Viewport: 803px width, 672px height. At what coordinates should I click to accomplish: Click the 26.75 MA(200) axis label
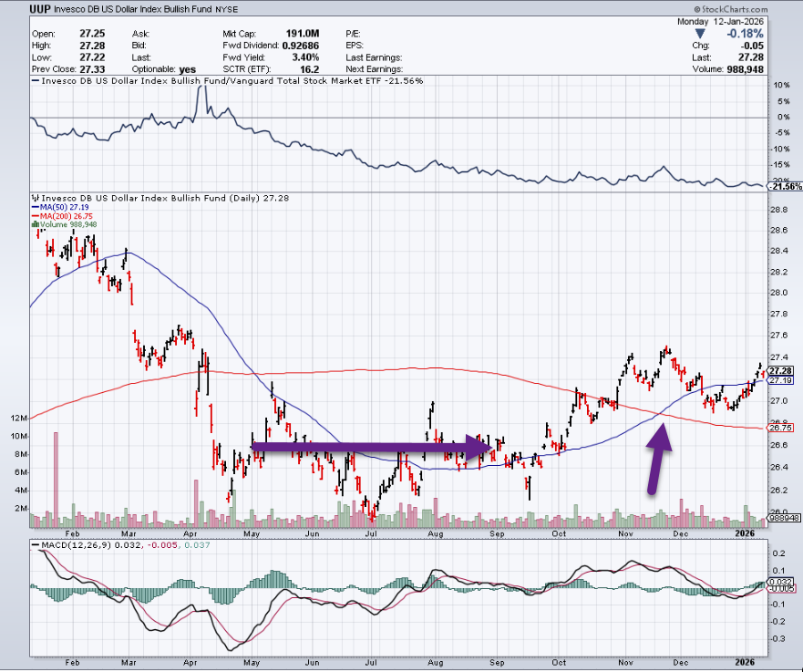[781, 427]
